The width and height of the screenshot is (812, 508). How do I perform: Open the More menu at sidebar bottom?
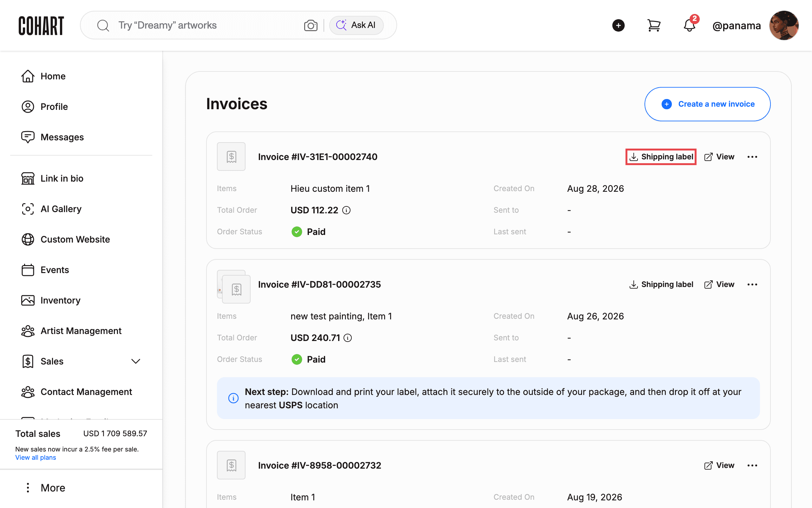click(x=46, y=488)
